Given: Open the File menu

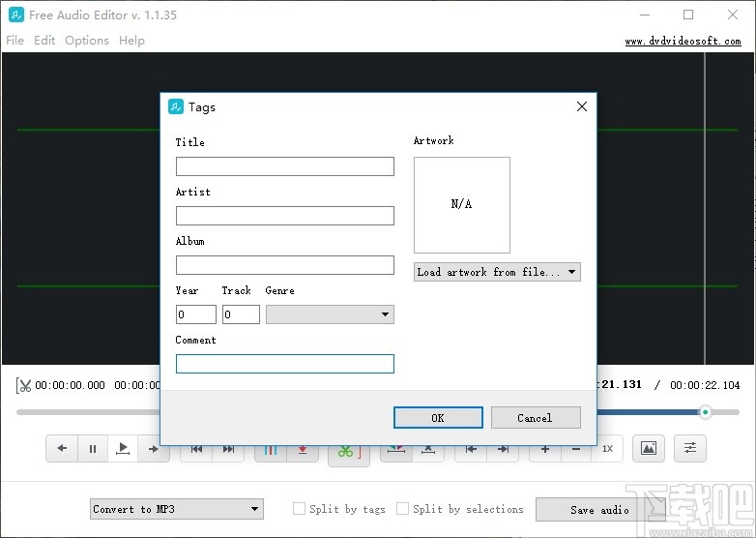Looking at the screenshot, I should tap(15, 41).
